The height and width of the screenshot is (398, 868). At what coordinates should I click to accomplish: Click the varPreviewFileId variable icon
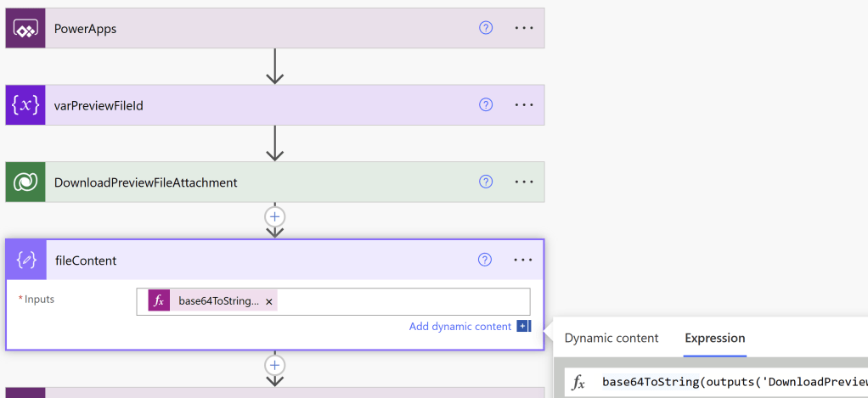point(25,105)
